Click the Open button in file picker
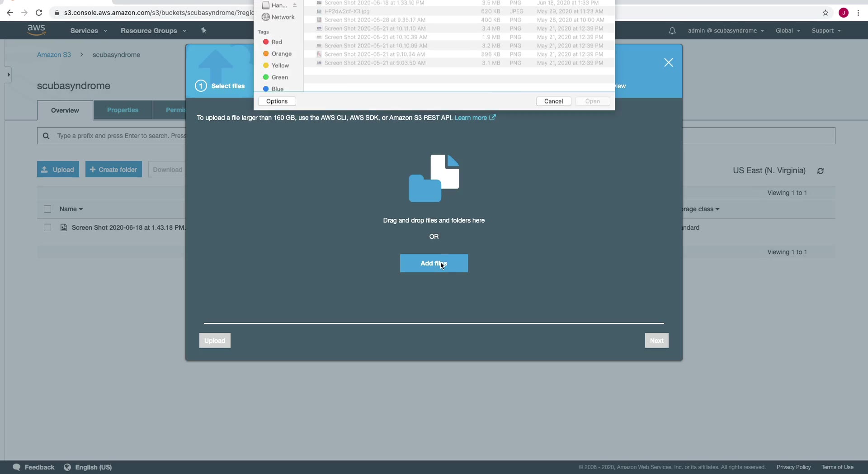Viewport: 868px width, 474px height. tap(593, 101)
